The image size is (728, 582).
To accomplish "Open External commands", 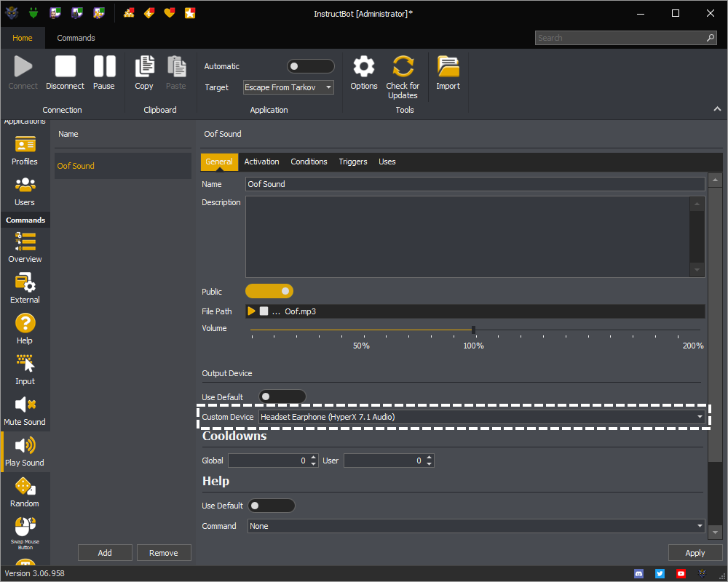I will 25,289.
